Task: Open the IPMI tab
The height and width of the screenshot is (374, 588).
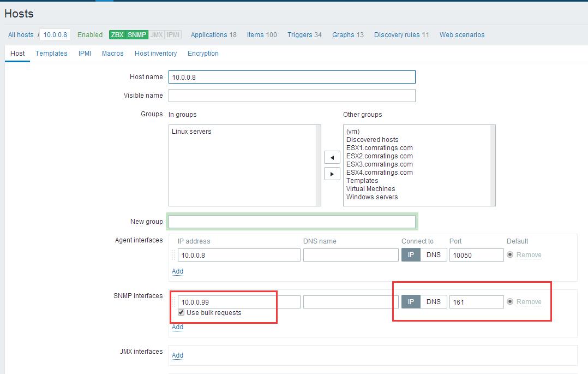Action: (x=85, y=54)
